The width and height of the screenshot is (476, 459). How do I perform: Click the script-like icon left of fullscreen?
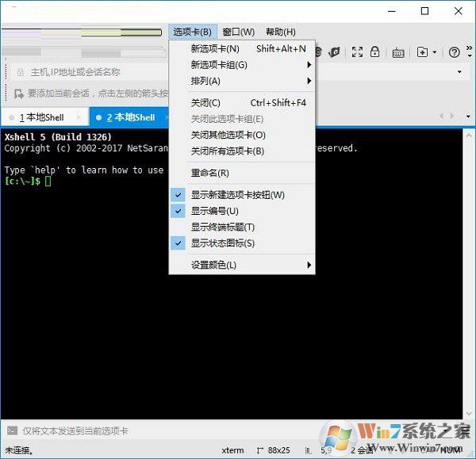tap(334, 52)
